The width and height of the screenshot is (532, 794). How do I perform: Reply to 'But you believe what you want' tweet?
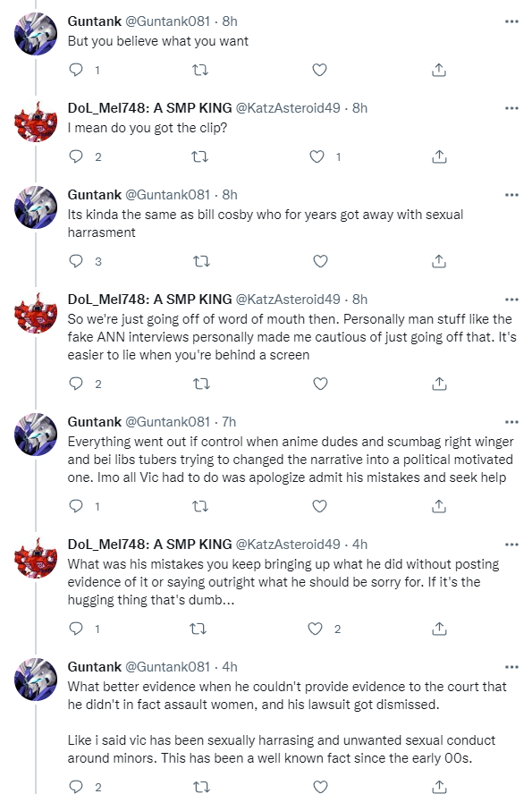click(x=76, y=70)
